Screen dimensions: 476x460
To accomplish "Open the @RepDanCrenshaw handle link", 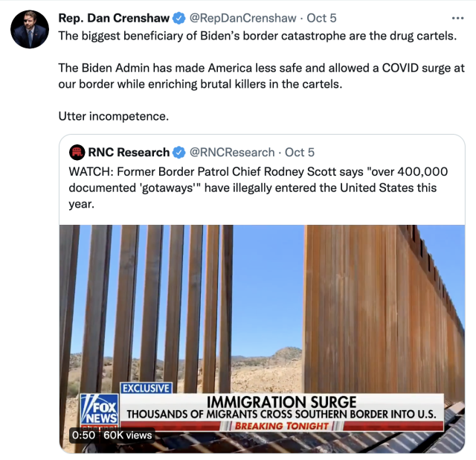I will click(243, 18).
